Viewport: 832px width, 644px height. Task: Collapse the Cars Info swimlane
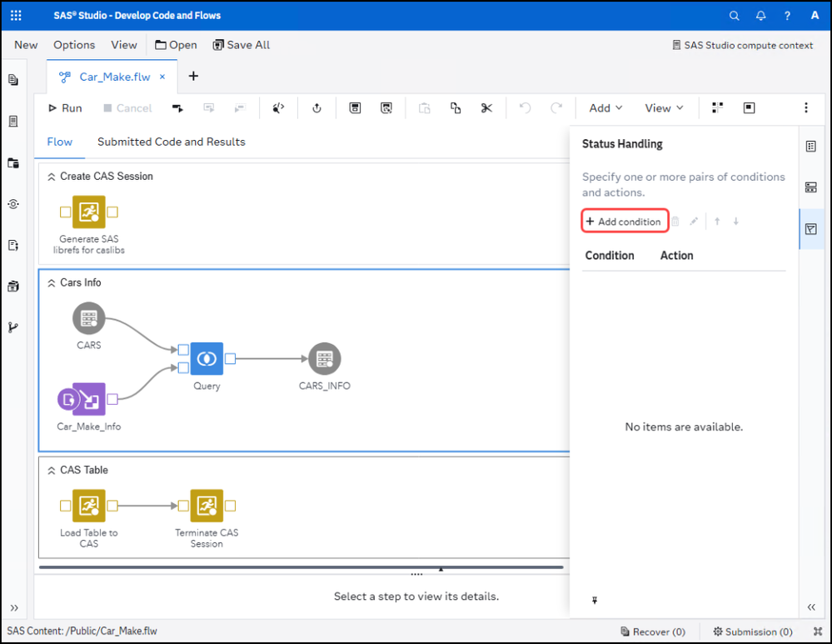[x=52, y=283]
